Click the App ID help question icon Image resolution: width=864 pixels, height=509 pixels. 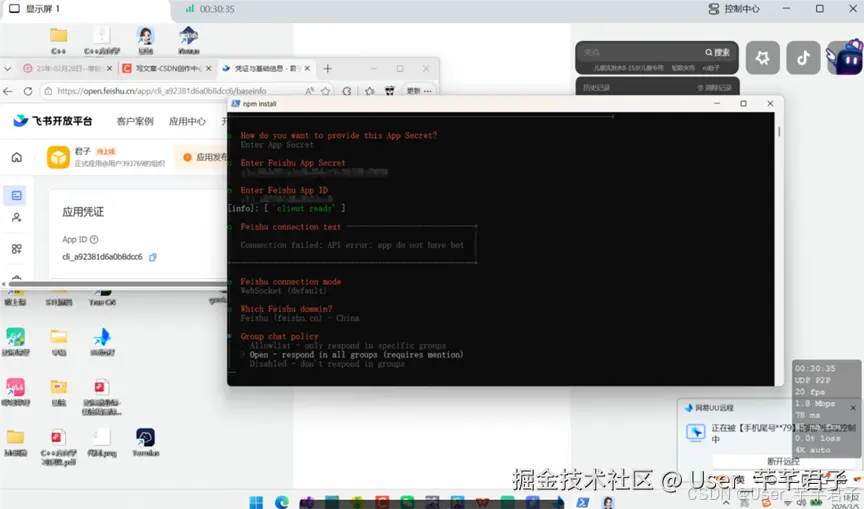[x=94, y=240]
